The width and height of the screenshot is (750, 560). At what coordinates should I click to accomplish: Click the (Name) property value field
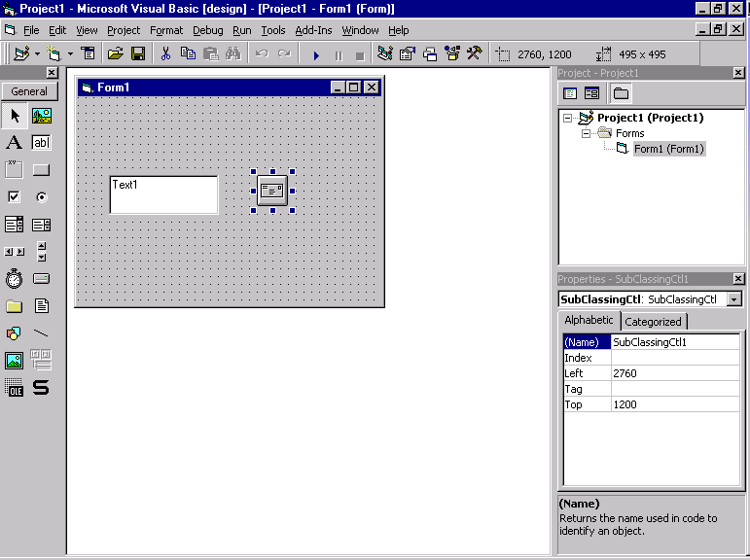tap(675, 342)
